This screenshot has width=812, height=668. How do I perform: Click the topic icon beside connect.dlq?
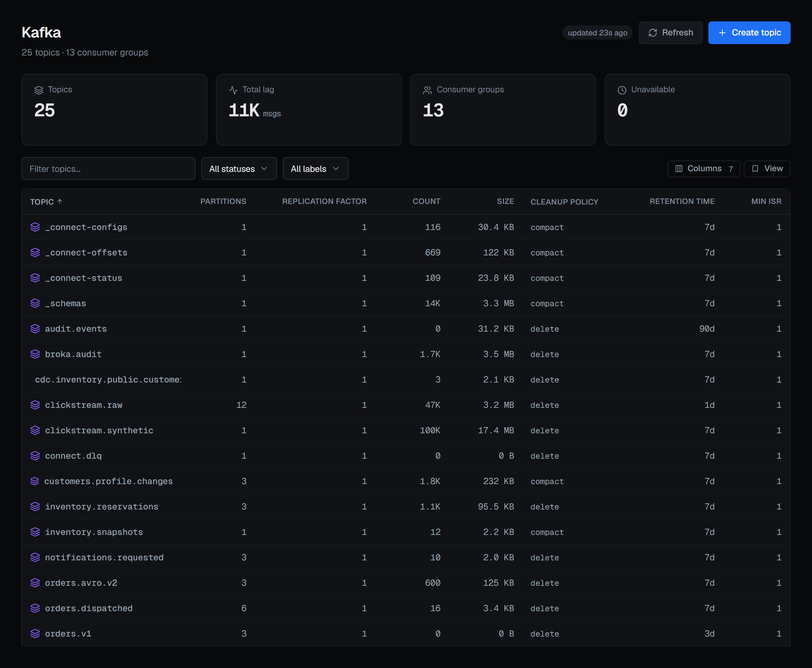[35, 456]
